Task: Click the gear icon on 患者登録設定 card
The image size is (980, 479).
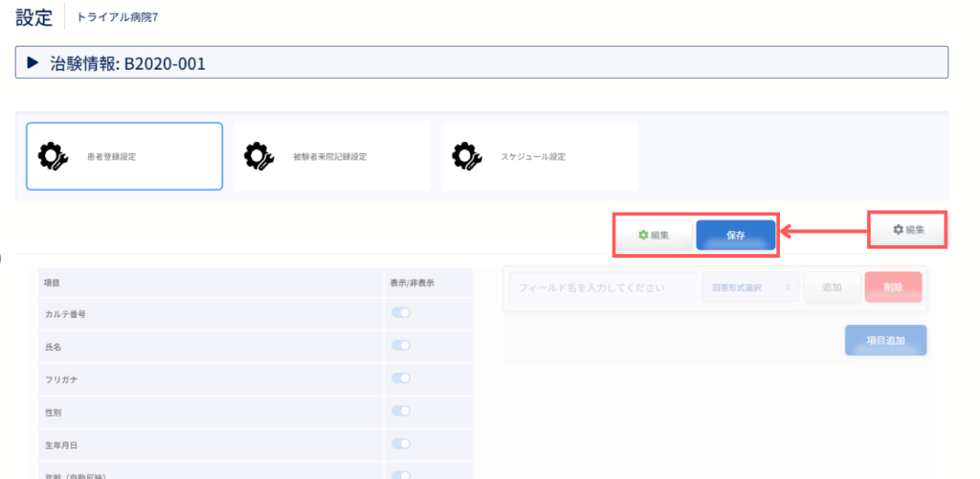Action: [x=54, y=156]
